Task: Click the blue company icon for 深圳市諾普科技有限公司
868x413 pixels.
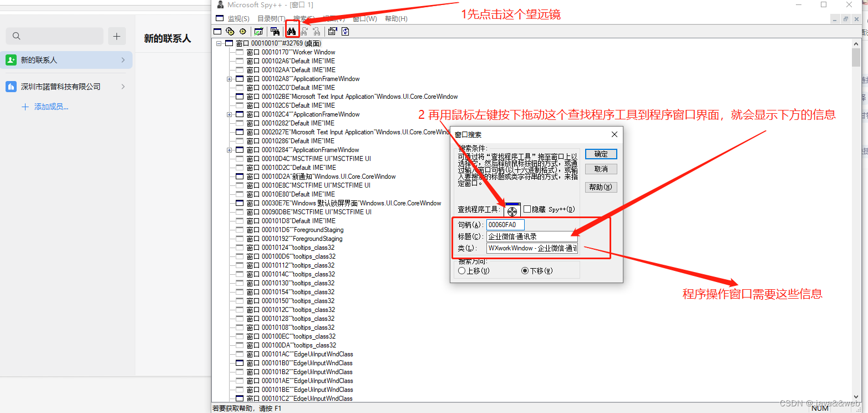Action: 11,87
